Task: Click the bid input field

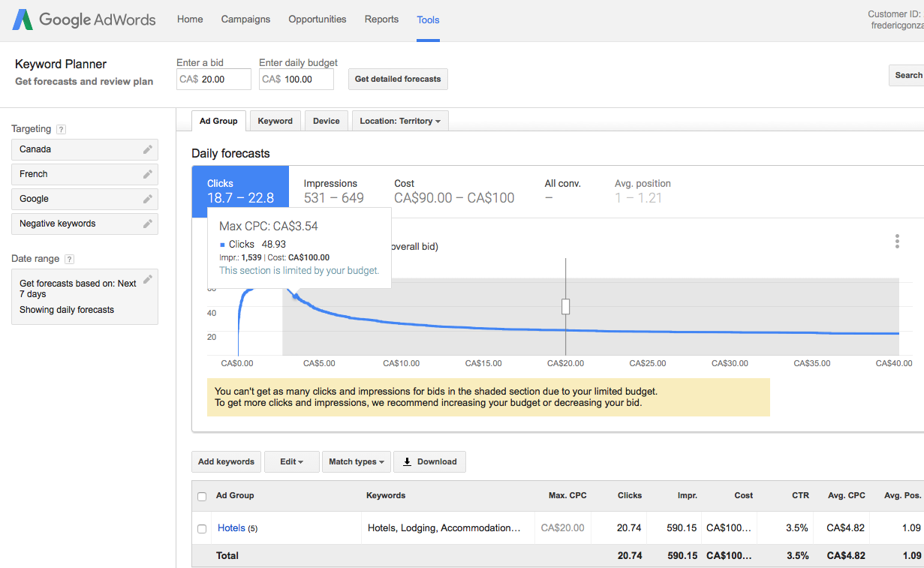Action: point(214,80)
